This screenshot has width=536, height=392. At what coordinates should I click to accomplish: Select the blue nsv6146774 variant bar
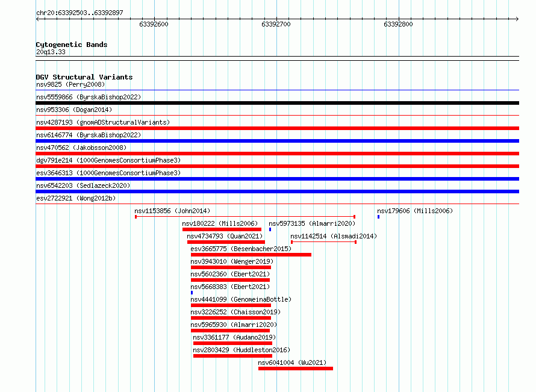tap(277, 141)
